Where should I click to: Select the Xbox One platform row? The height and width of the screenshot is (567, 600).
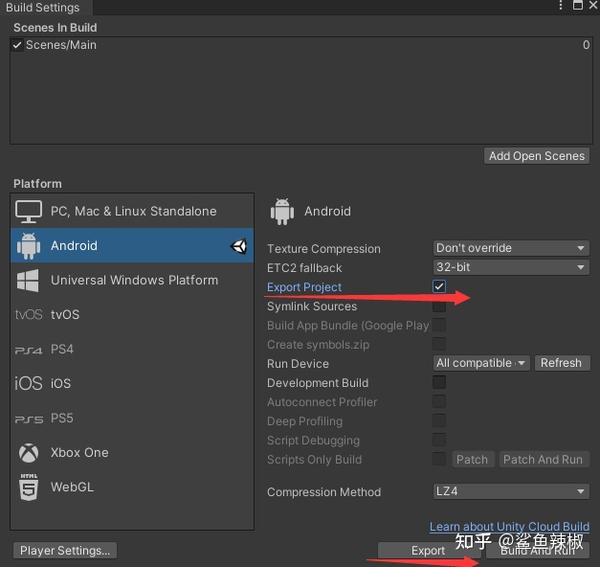pyautogui.click(x=132, y=453)
